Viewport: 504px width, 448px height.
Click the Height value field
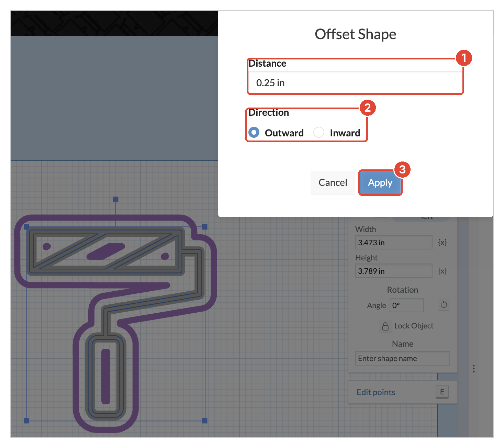(394, 271)
